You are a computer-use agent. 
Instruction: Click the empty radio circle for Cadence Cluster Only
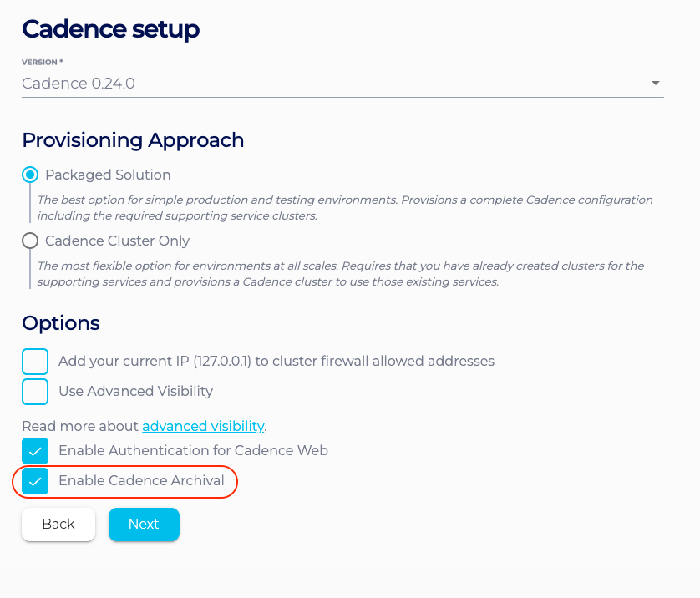coord(30,241)
